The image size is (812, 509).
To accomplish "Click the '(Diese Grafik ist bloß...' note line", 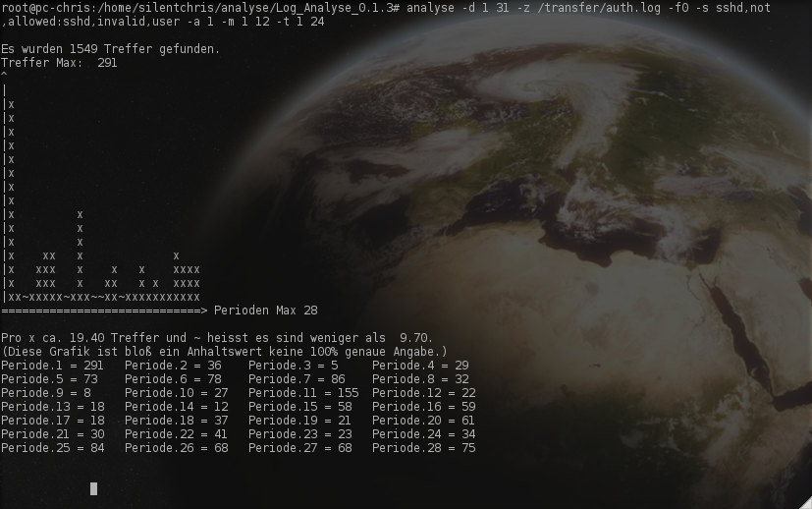I will (224, 352).
